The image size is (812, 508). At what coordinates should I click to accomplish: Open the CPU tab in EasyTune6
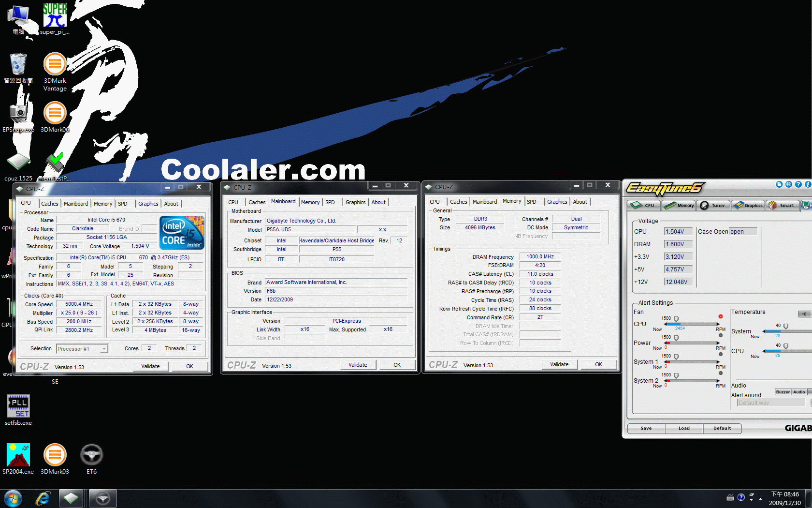644,205
